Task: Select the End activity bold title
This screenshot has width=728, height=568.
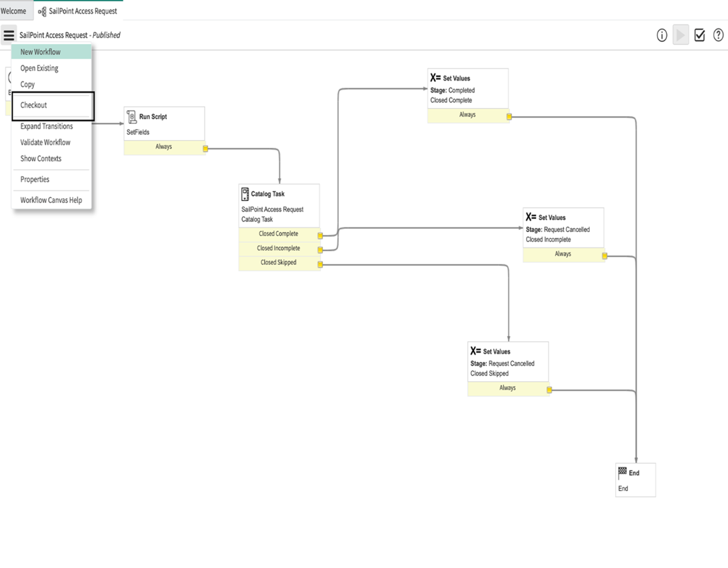Action: (634, 473)
